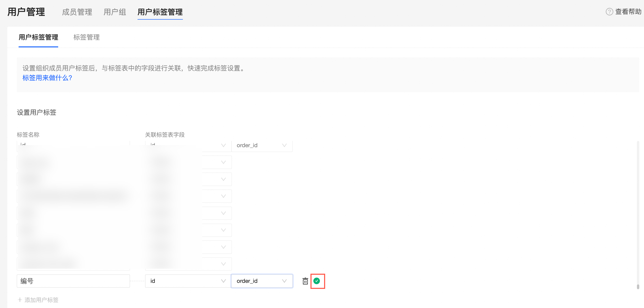This screenshot has height=308, width=644.
Task: Click the 编号 tag name input field
Action: 73,281
